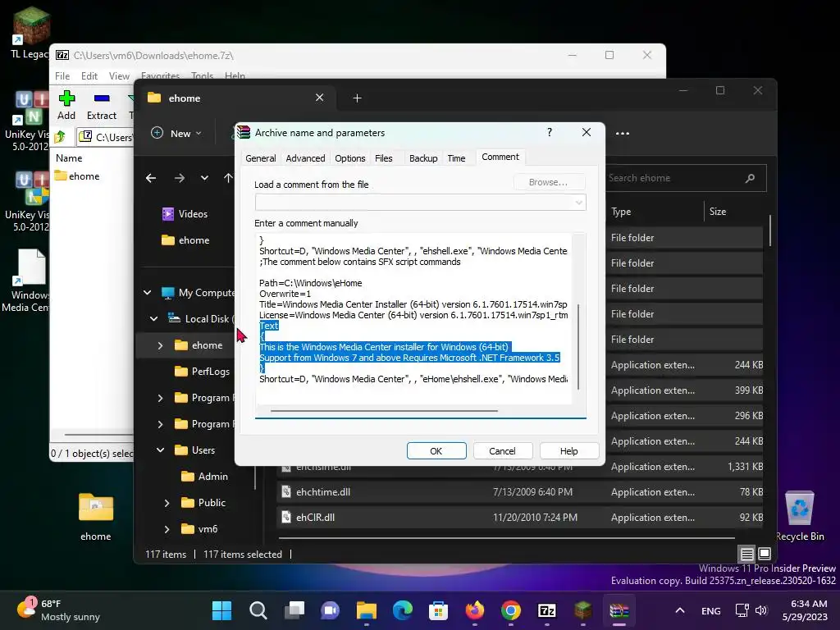The image size is (840, 630).
Task: Click the question mark help icon in dialog
Action: [x=550, y=132]
